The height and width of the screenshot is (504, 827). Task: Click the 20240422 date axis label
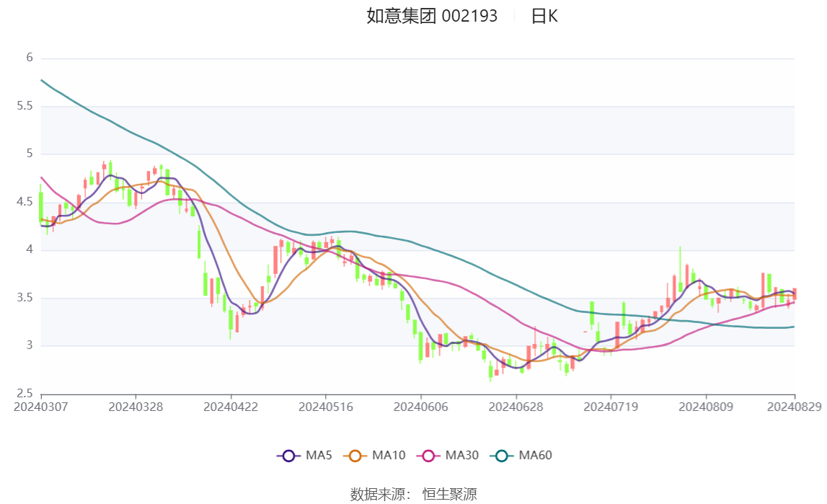coord(231,407)
